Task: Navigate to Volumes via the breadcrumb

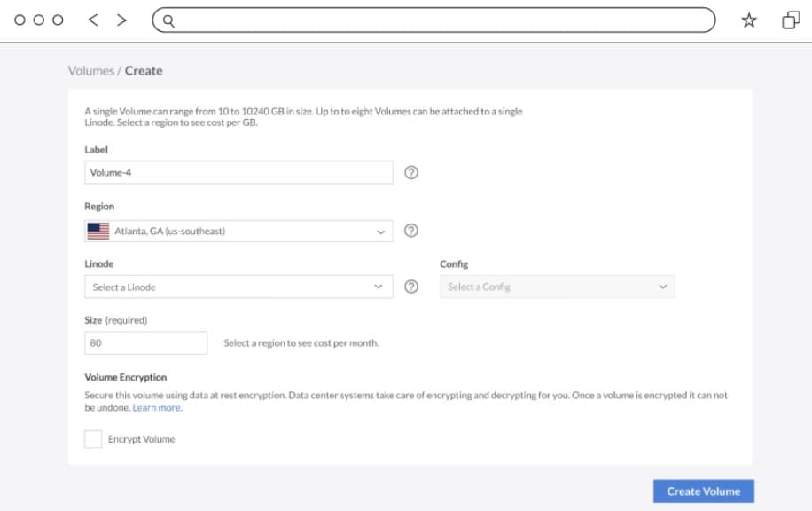Action: 92,70
